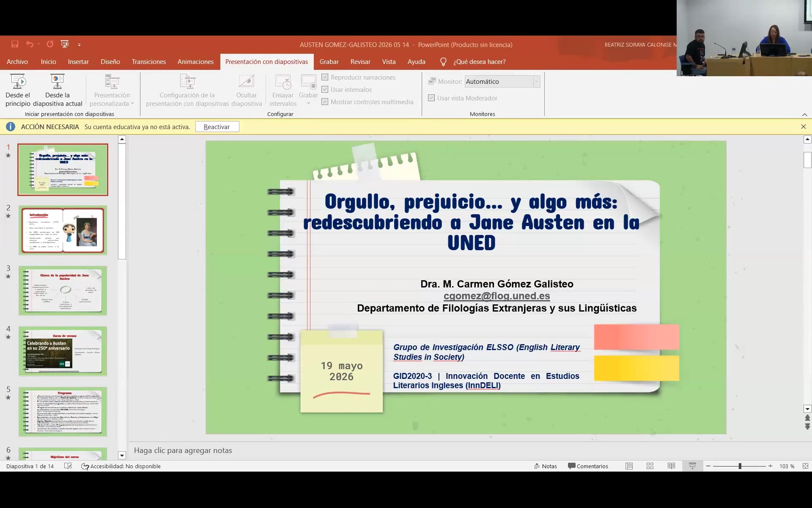The width and height of the screenshot is (812, 508).
Task: Open Comentarios pane from status bar
Action: click(x=588, y=466)
